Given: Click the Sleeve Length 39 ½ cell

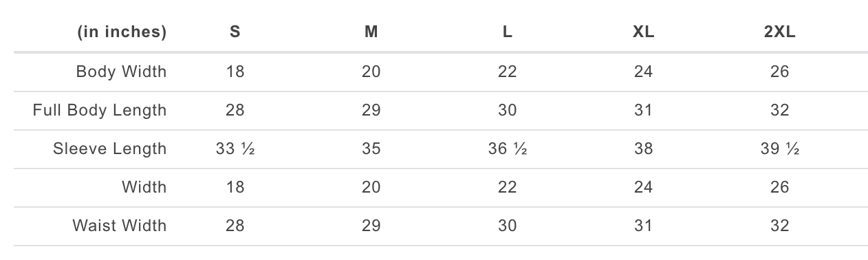Looking at the screenshot, I should 780,149.
